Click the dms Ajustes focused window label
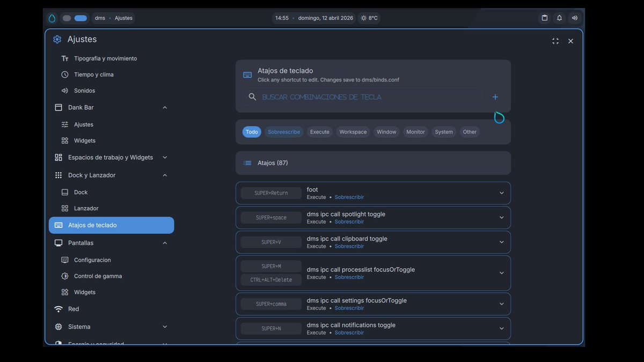644x362 pixels. pos(113,18)
